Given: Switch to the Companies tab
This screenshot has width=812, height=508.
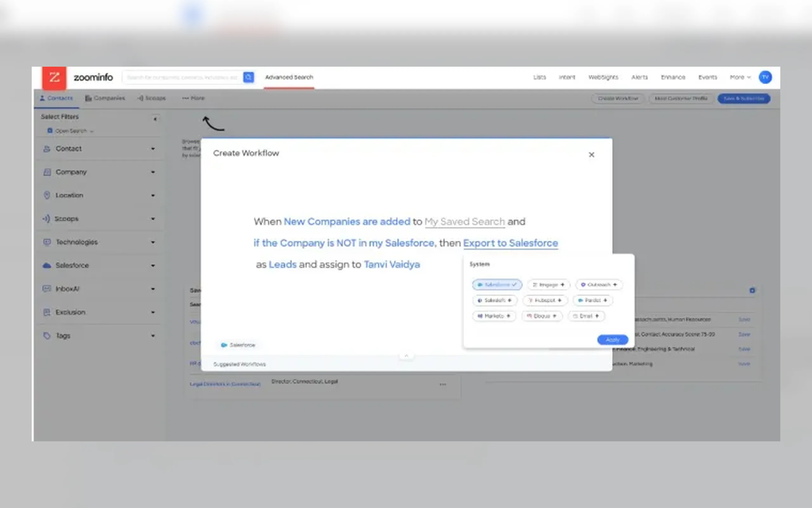Looking at the screenshot, I should point(105,98).
